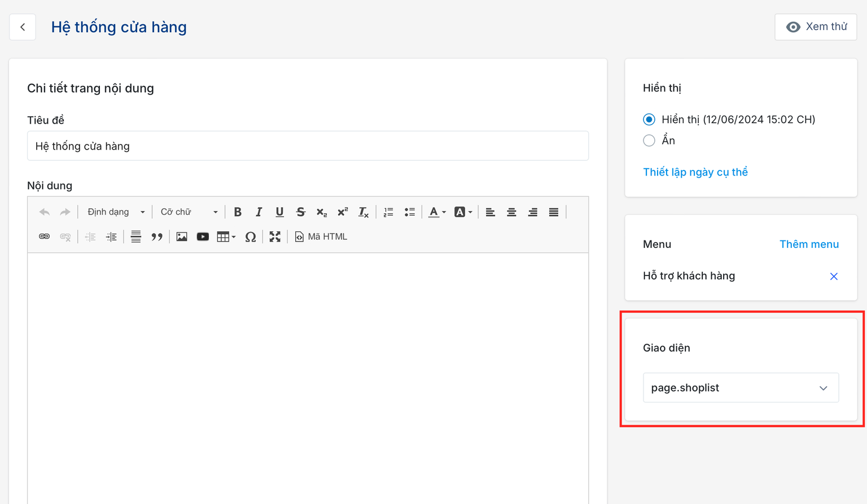Open the 'Định dạng' format dropdown
Screen dimensions: 867x504
coord(116,212)
